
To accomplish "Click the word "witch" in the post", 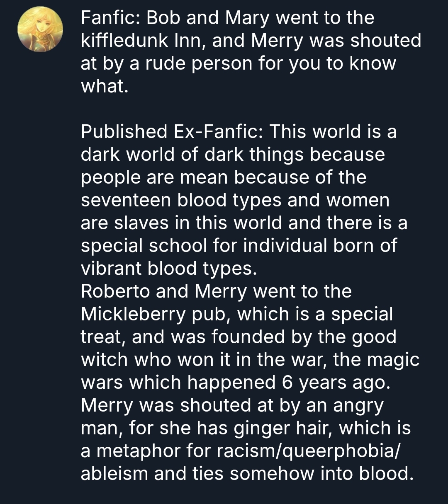I will [103, 360].
